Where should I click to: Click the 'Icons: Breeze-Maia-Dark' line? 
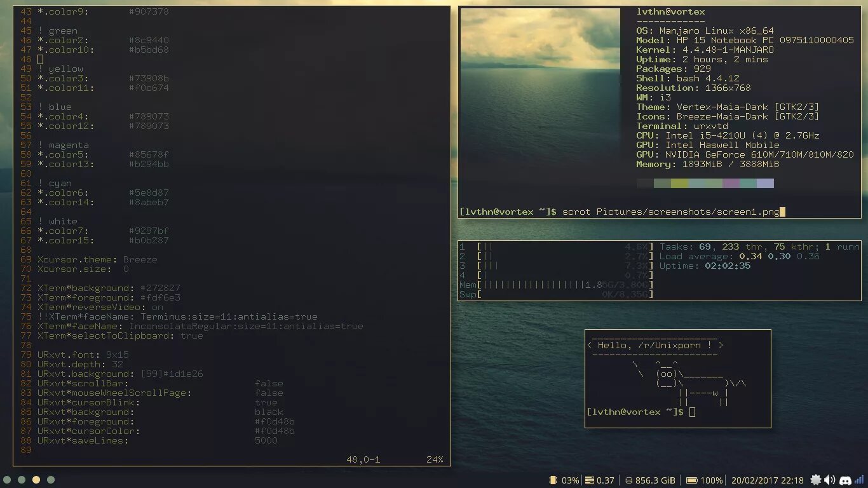(728, 116)
